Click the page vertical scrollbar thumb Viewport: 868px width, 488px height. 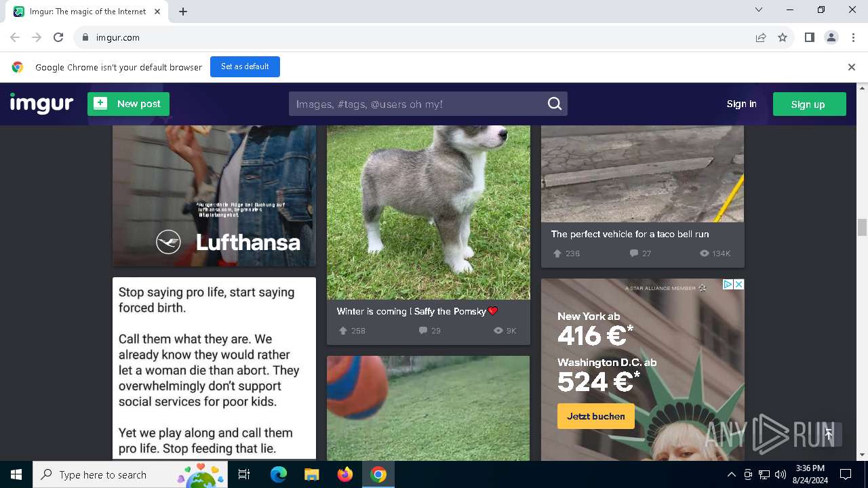click(x=863, y=227)
